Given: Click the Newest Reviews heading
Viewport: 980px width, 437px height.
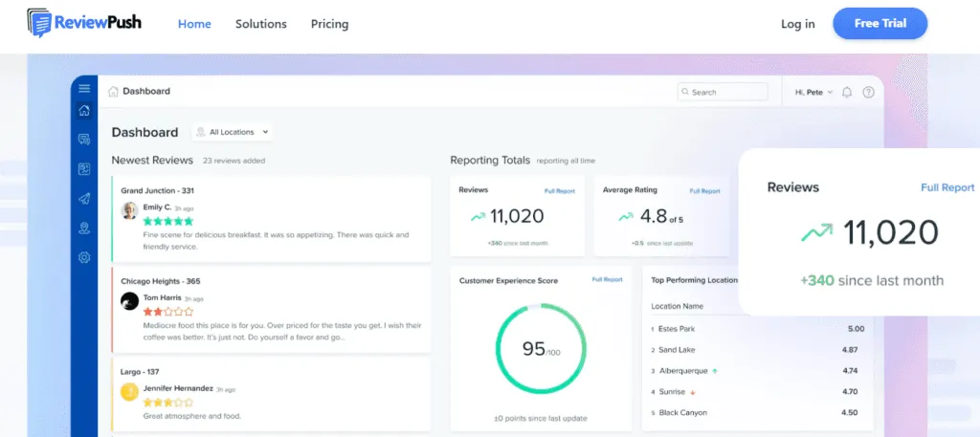Looking at the screenshot, I should pyautogui.click(x=152, y=160).
